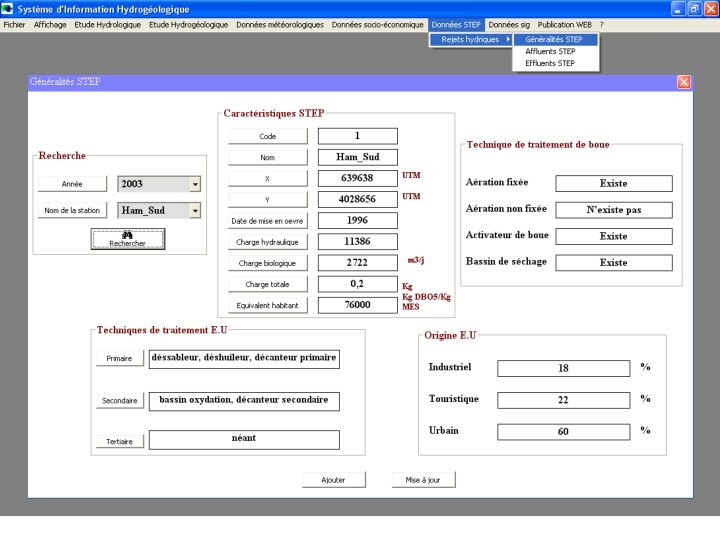Open the Données socio-économique menu
This screenshot has width=720, height=540.
377,25
